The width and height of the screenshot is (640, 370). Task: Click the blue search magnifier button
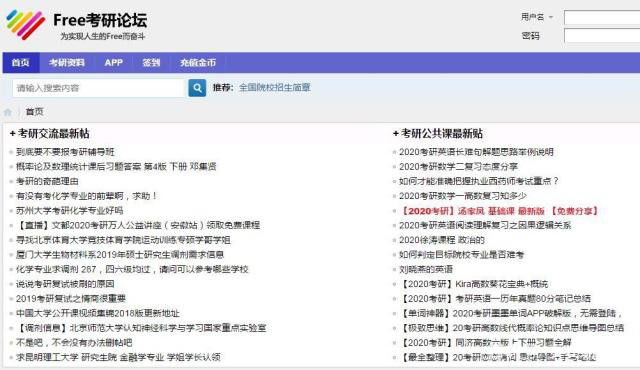(x=197, y=88)
